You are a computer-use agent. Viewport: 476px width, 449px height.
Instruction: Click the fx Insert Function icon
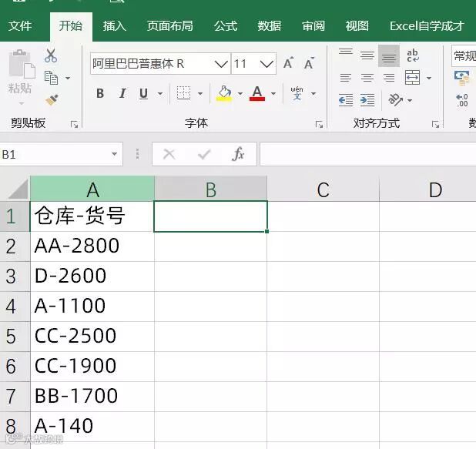(238, 154)
